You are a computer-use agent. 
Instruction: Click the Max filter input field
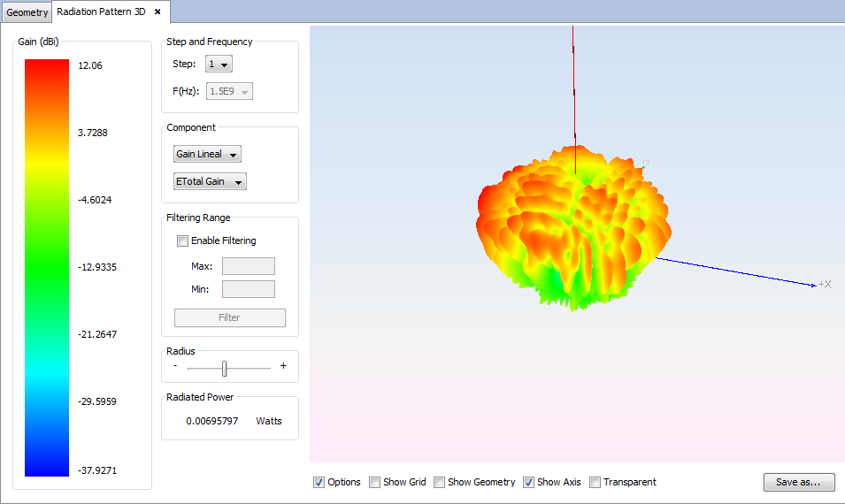[248, 266]
